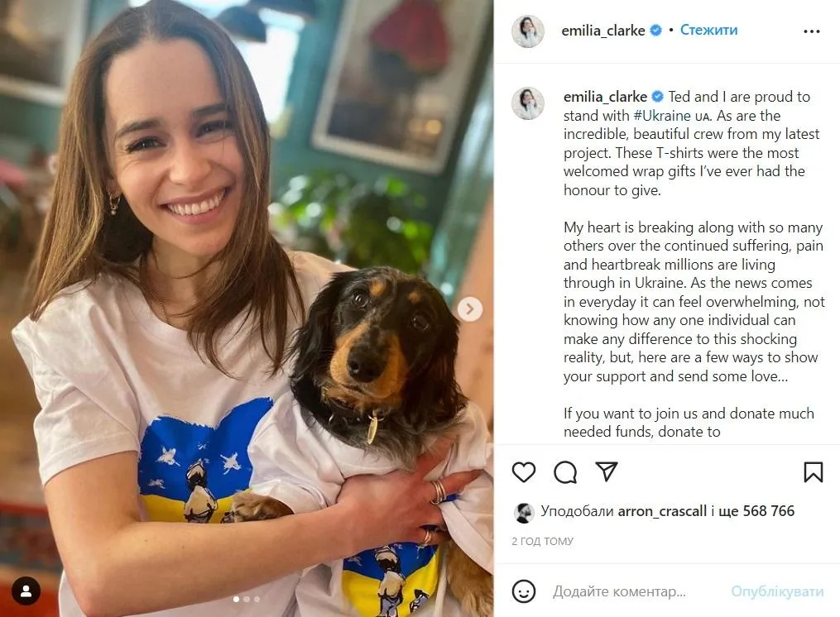Select second carousel dot indicator

tap(247, 600)
